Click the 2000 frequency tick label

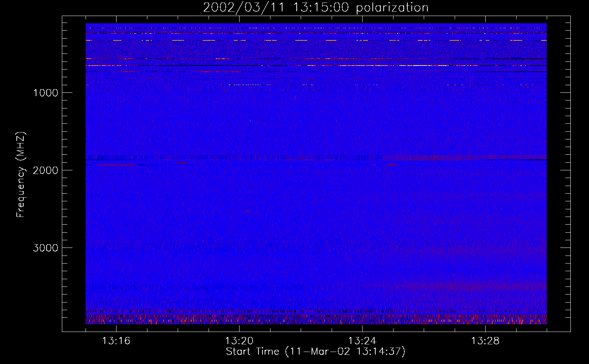tap(46, 170)
